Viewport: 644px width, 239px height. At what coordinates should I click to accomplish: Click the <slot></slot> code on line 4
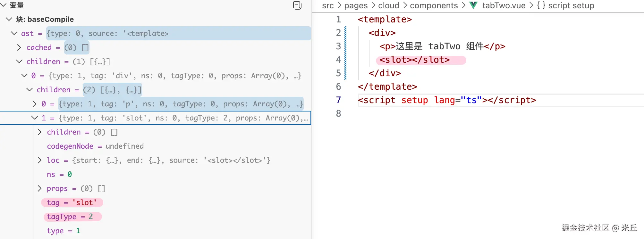(414, 60)
